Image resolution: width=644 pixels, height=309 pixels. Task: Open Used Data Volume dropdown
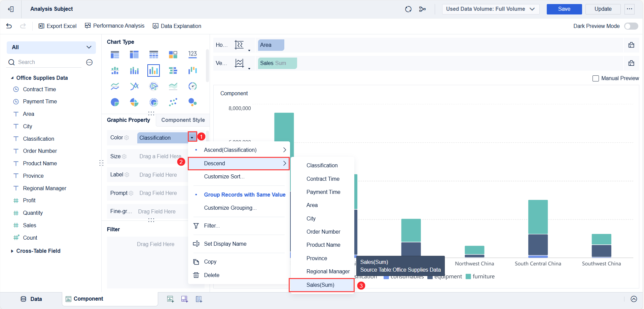[x=491, y=9]
